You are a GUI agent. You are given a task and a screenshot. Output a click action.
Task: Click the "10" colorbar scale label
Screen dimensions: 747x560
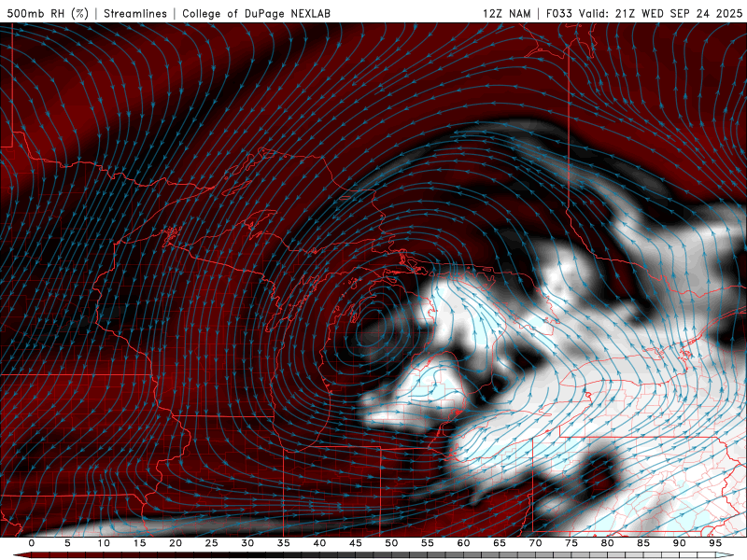tap(104, 543)
